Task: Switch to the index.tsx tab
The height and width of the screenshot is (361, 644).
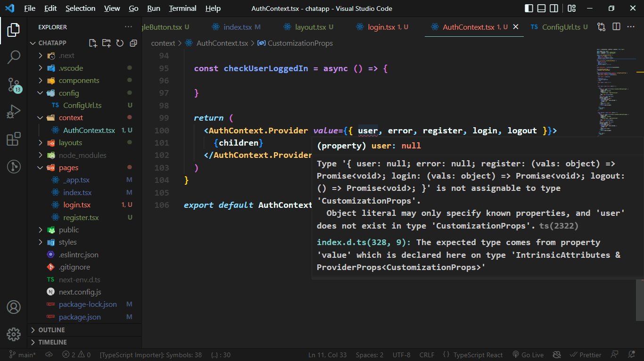Action: coord(236,27)
